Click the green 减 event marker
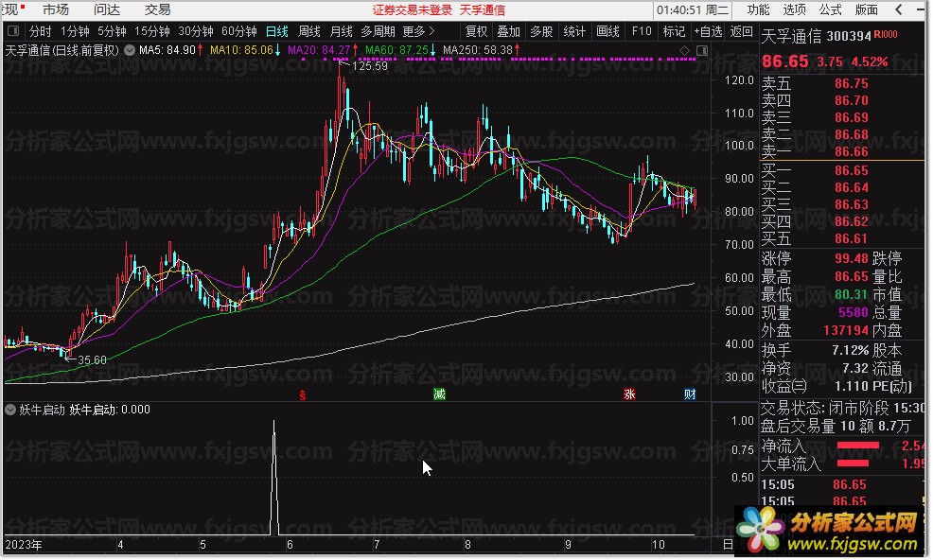 (x=439, y=394)
